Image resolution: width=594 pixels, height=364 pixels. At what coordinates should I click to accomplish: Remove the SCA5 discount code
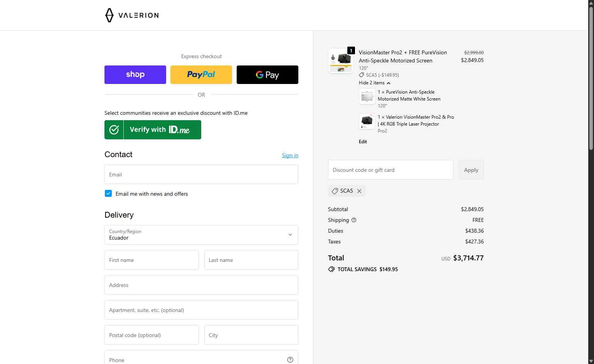(x=359, y=191)
